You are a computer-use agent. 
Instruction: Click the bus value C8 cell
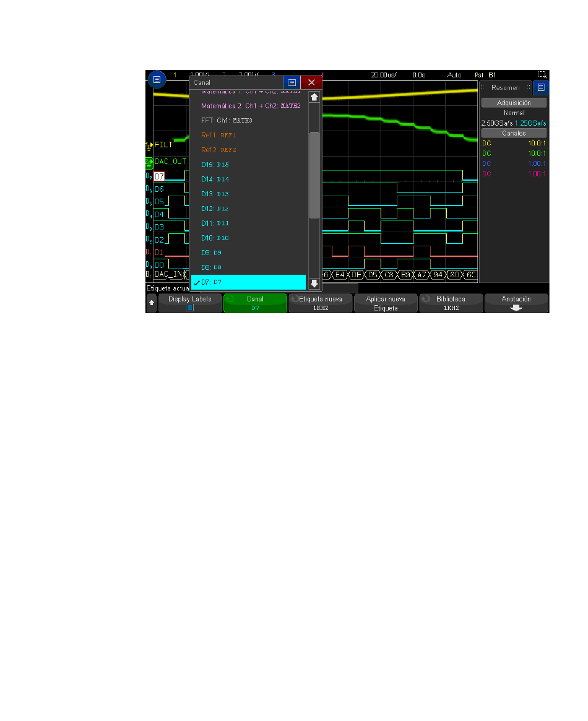[389, 275]
